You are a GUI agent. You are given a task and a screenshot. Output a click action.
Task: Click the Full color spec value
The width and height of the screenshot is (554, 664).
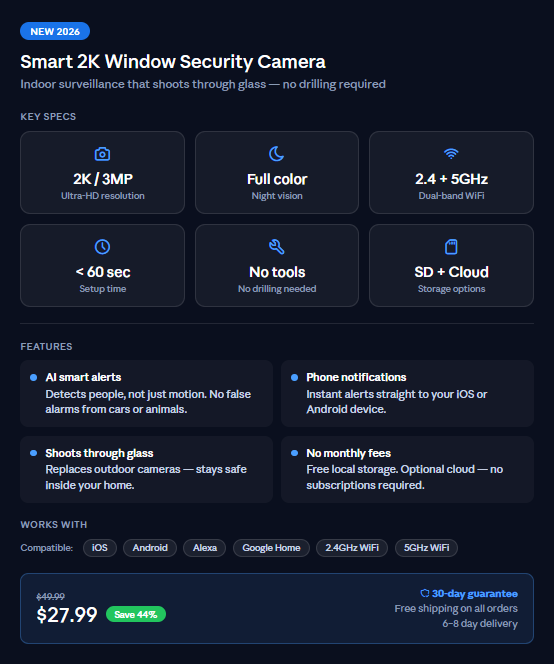click(x=277, y=179)
